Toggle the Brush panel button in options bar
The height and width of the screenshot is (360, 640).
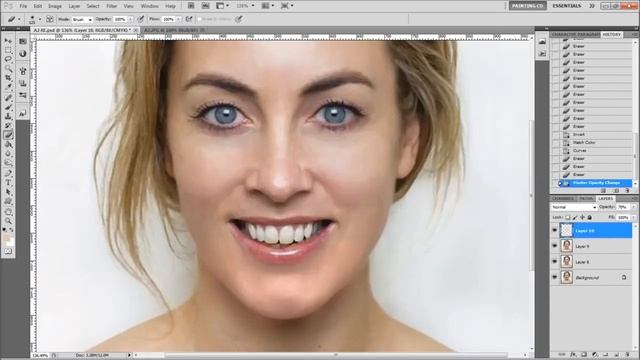tap(50, 19)
